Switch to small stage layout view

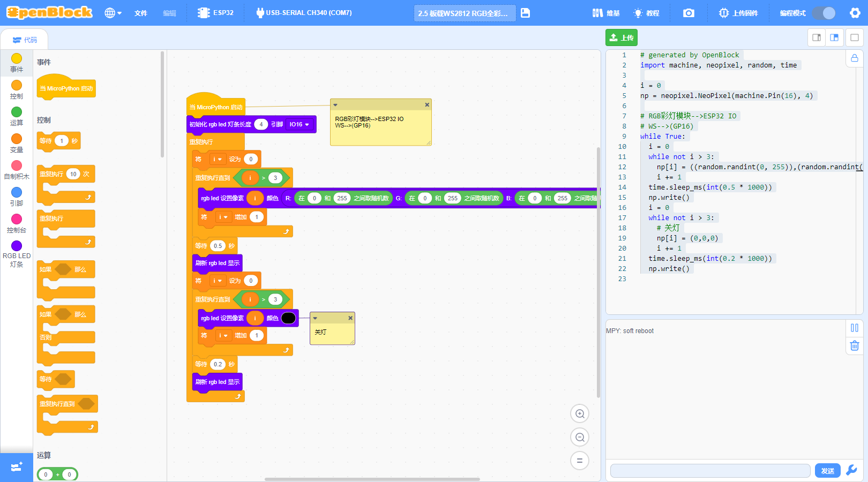click(x=817, y=37)
